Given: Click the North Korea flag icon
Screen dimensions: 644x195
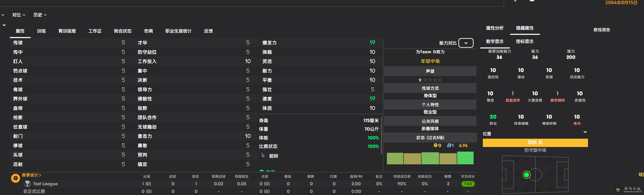Looking at the screenshot, I should click(263, 156).
